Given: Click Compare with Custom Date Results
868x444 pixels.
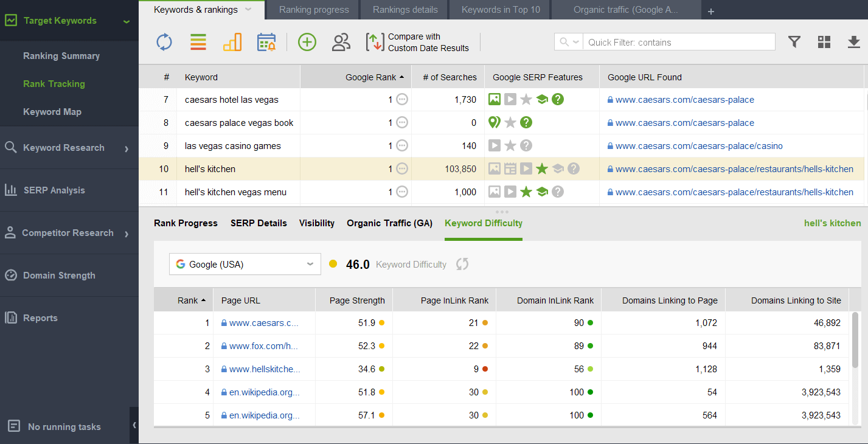Looking at the screenshot, I should tap(418, 42).
